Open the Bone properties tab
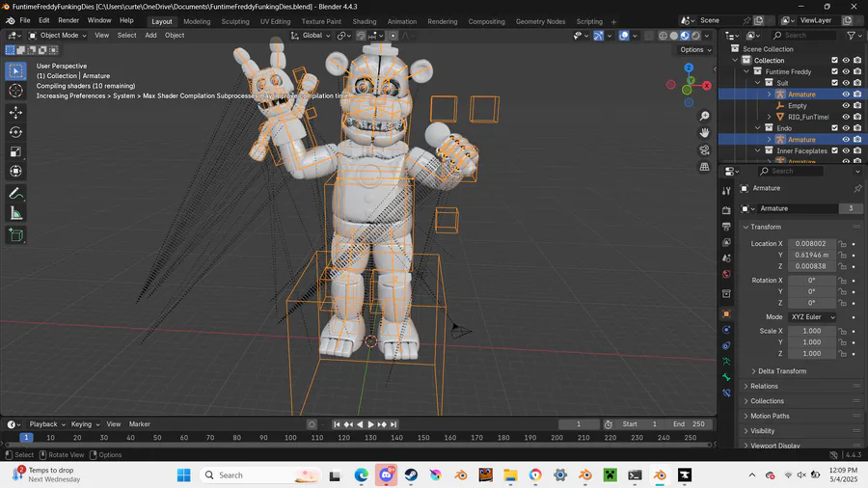The width and height of the screenshot is (868, 488). pos(726,377)
